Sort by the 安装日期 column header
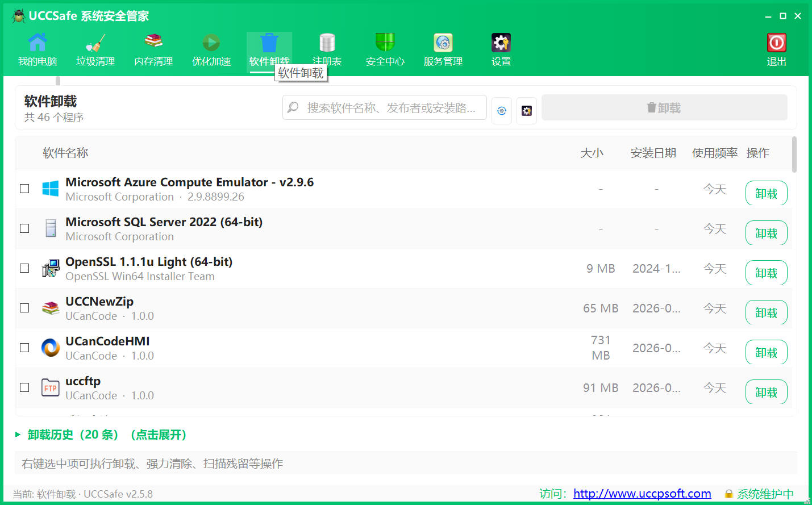The width and height of the screenshot is (812, 505). pyautogui.click(x=653, y=153)
